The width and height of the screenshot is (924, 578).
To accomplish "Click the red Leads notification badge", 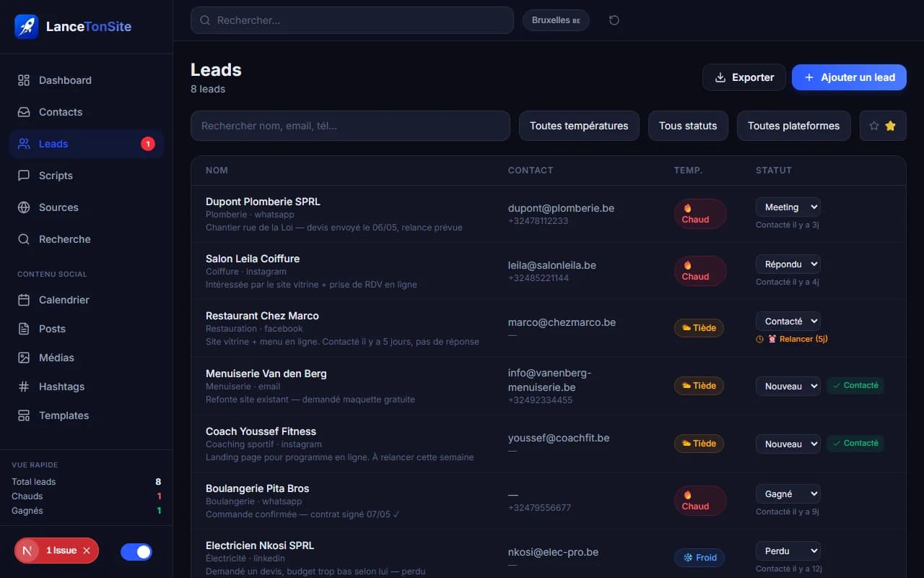I will 148,144.
